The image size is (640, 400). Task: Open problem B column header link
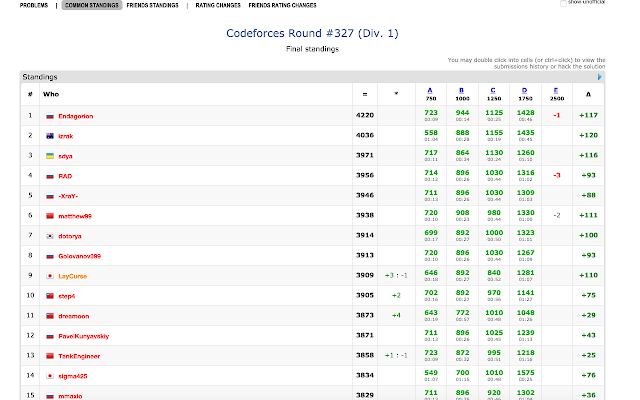462,90
